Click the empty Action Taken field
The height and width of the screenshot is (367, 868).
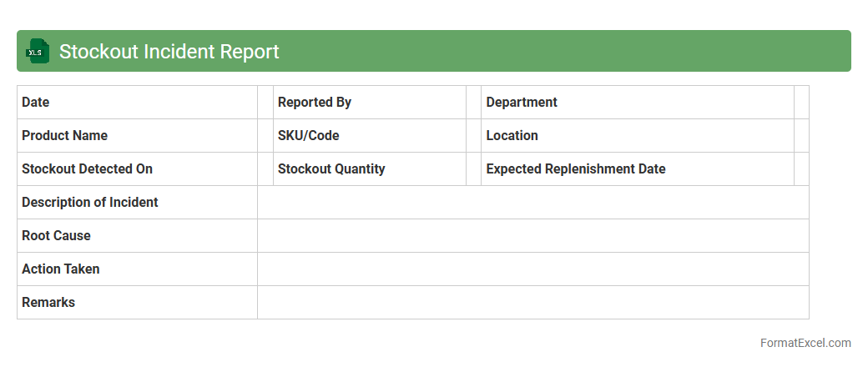click(x=532, y=269)
